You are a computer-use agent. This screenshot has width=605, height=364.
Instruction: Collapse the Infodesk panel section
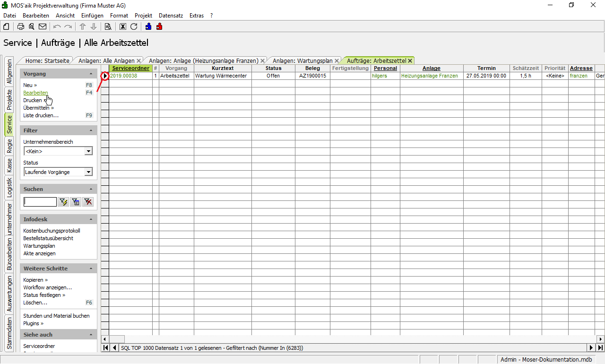[x=91, y=219]
